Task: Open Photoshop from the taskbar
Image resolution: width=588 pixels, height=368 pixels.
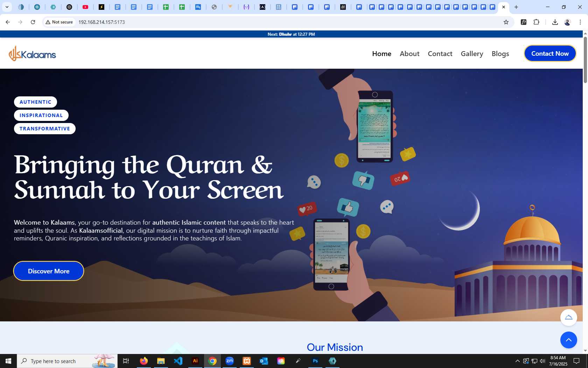Action: 315,361
